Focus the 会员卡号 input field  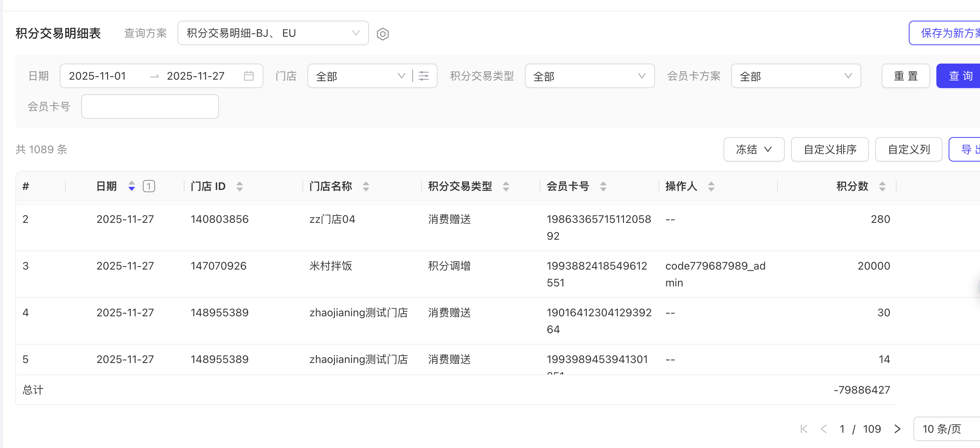click(x=150, y=106)
